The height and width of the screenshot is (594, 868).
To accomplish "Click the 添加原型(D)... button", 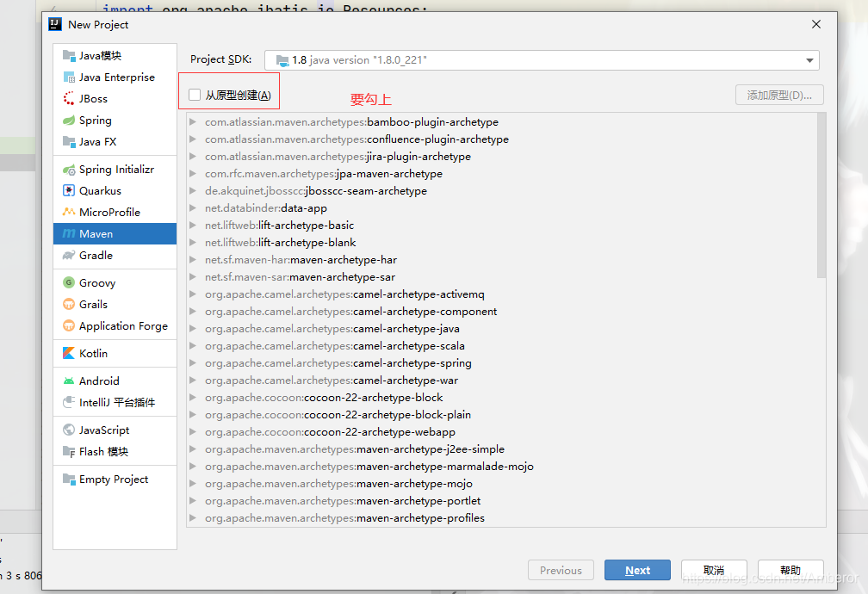I will pos(779,96).
